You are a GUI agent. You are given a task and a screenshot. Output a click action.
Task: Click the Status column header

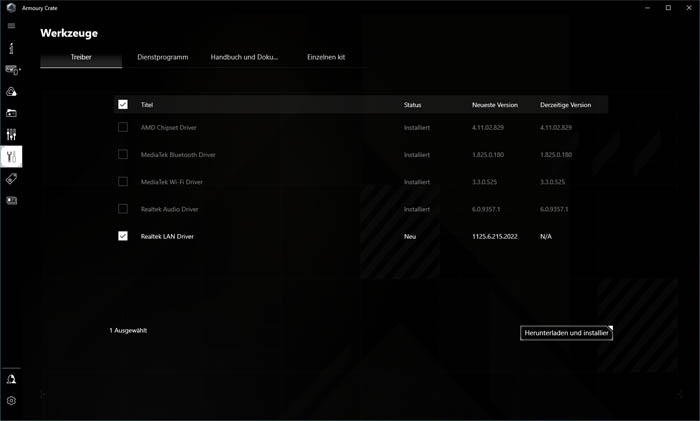pyautogui.click(x=412, y=105)
